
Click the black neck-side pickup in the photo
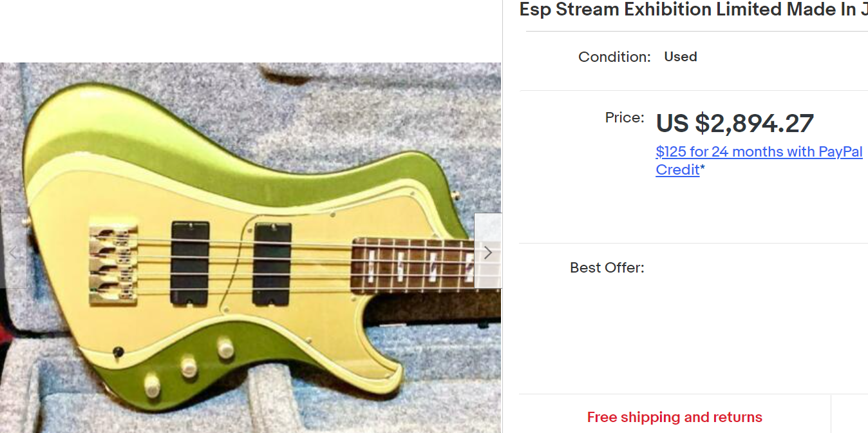tap(273, 262)
